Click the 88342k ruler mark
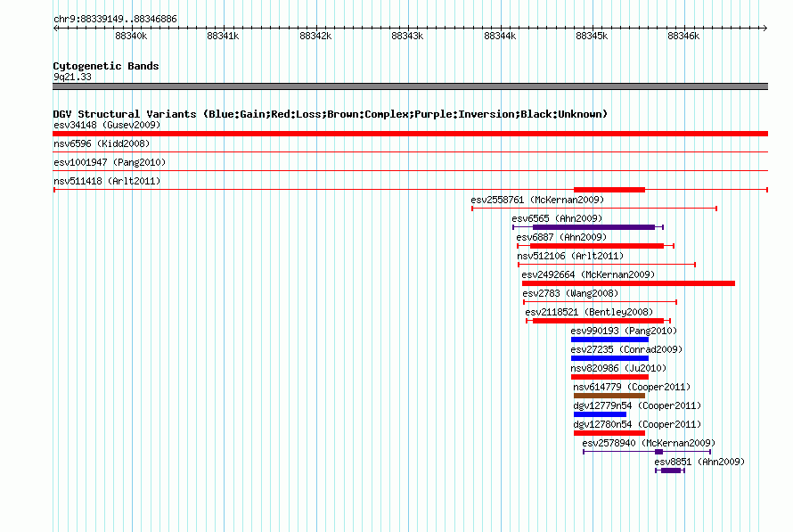Image resolution: width=793 pixels, height=532 pixels. (315, 36)
